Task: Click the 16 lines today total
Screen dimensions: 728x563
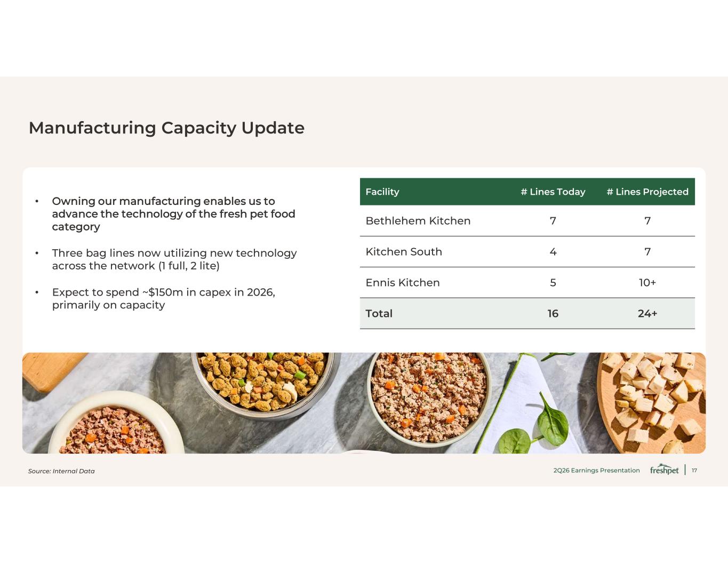Action: coord(553,314)
